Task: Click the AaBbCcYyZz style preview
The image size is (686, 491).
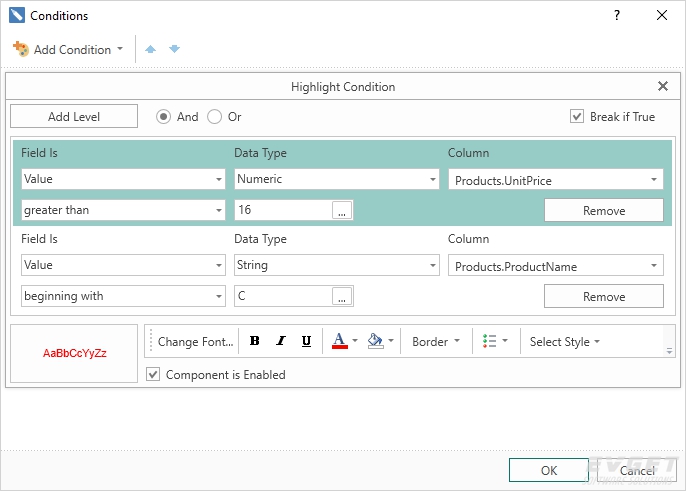Action: [x=74, y=353]
